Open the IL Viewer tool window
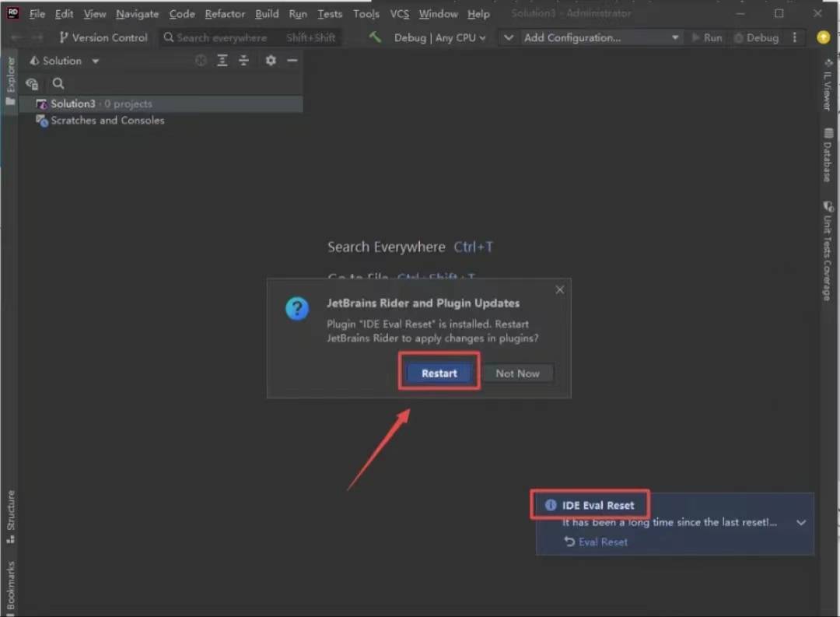This screenshot has height=617, width=840. (x=828, y=85)
